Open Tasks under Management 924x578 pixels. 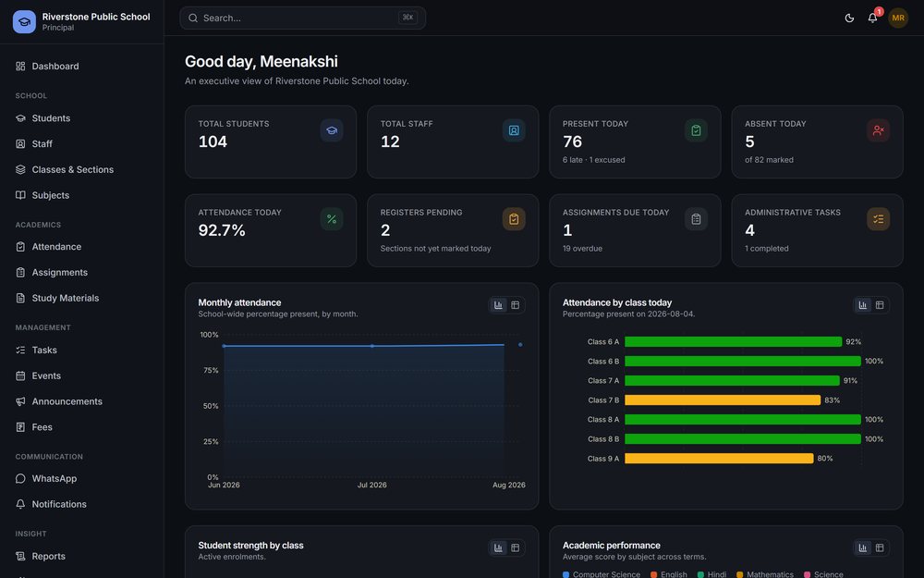coord(82,350)
